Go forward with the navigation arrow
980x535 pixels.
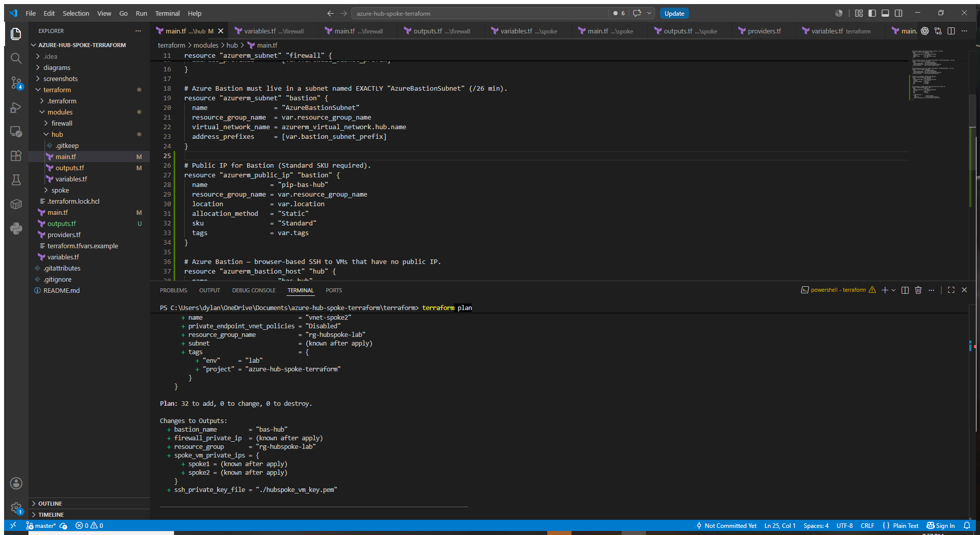pyautogui.click(x=344, y=13)
